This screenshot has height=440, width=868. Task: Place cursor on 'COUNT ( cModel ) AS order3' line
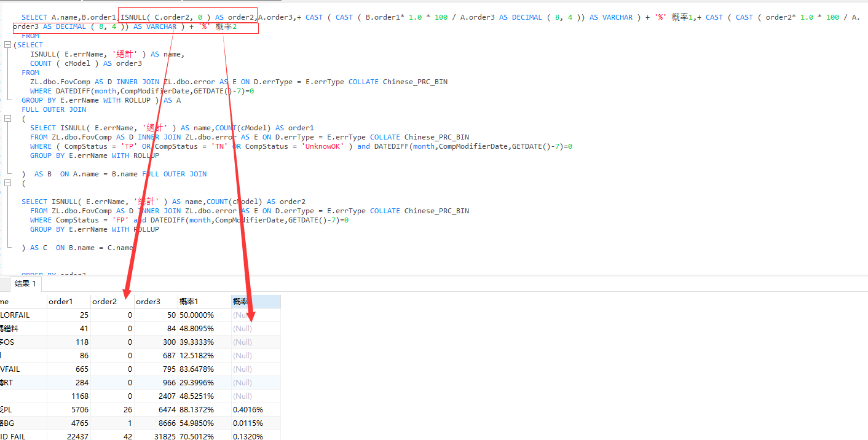pyautogui.click(x=86, y=63)
